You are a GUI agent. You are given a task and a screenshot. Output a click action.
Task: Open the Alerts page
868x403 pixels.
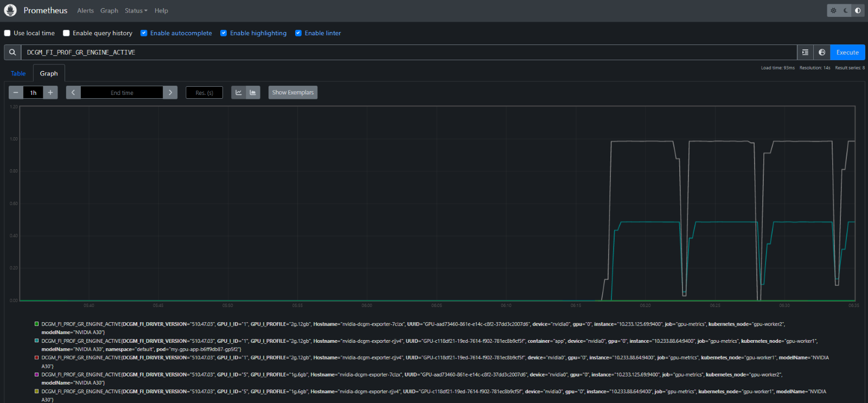(85, 11)
